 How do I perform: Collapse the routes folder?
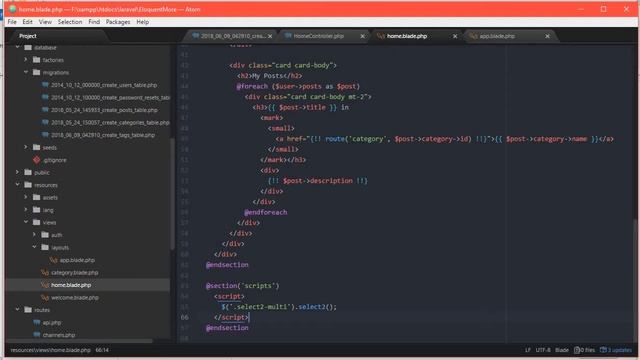[x=18, y=310]
